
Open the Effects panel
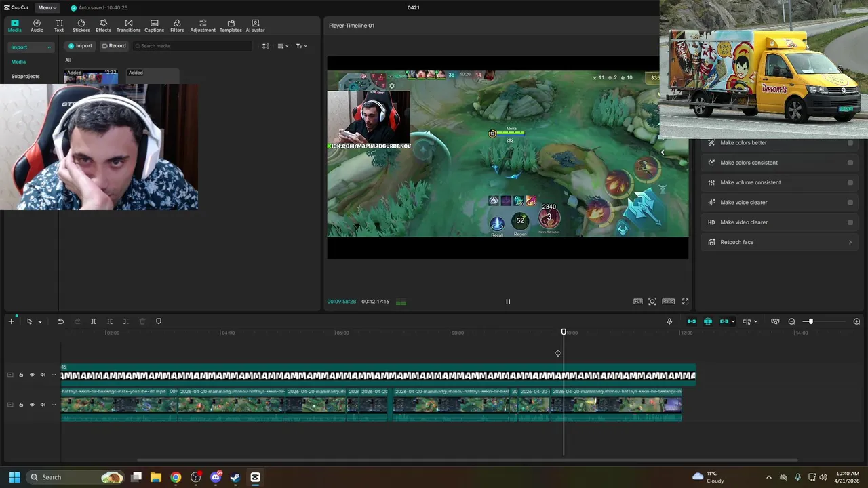click(103, 26)
